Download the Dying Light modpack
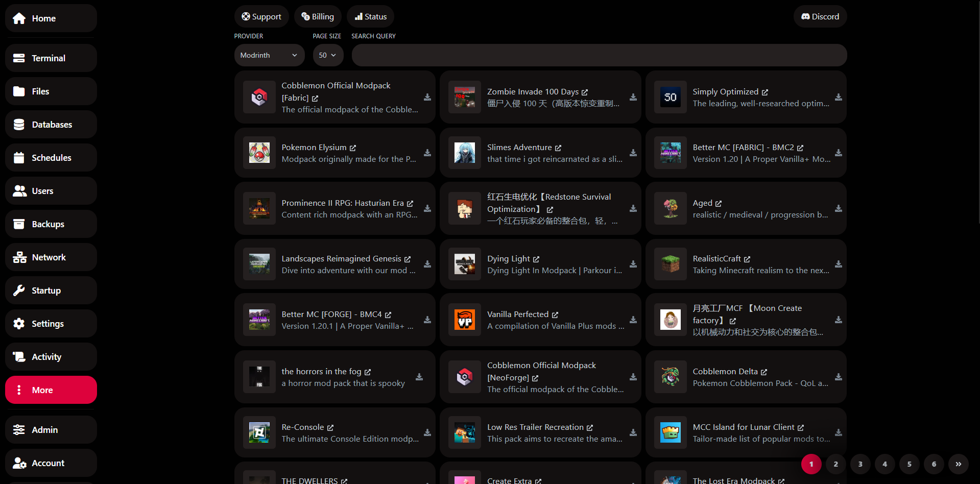The width and height of the screenshot is (980, 484). pos(633,264)
